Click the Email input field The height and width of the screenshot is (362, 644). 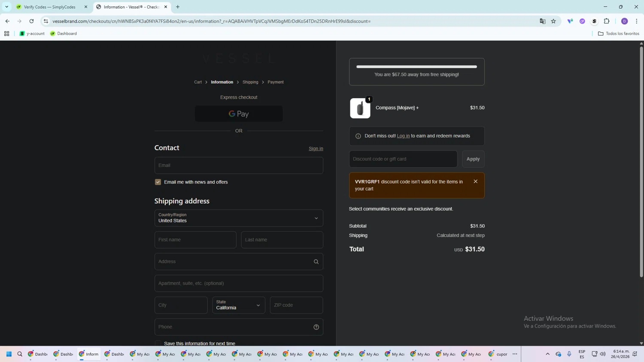(x=239, y=166)
